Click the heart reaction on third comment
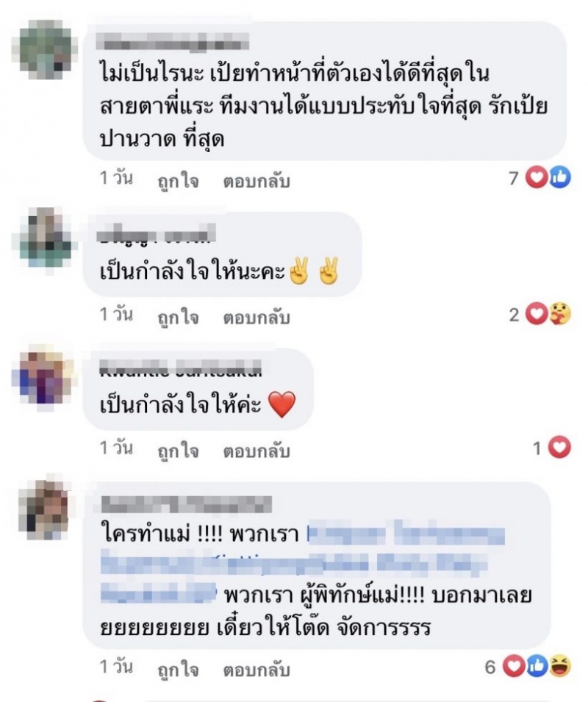The width and height of the screenshot is (588, 702). pos(559,447)
